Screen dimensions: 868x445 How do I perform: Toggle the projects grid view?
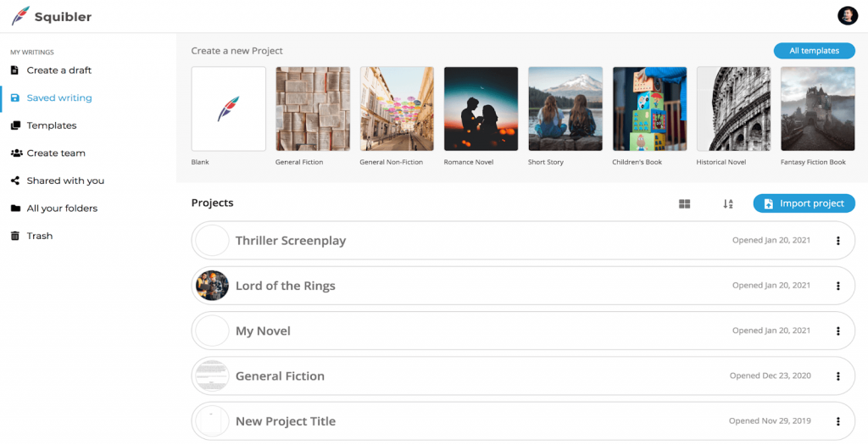pos(684,203)
